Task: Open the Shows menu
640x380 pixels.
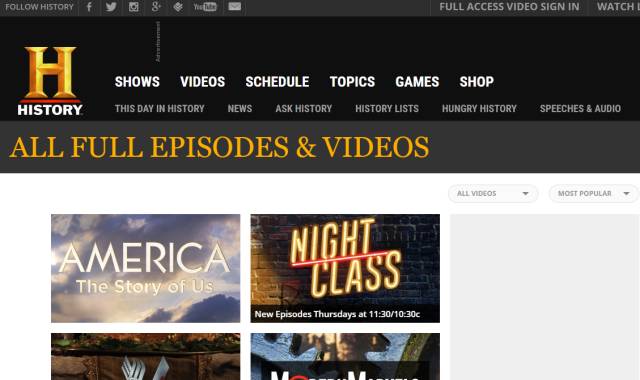Action: pyautogui.click(x=137, y=82)
